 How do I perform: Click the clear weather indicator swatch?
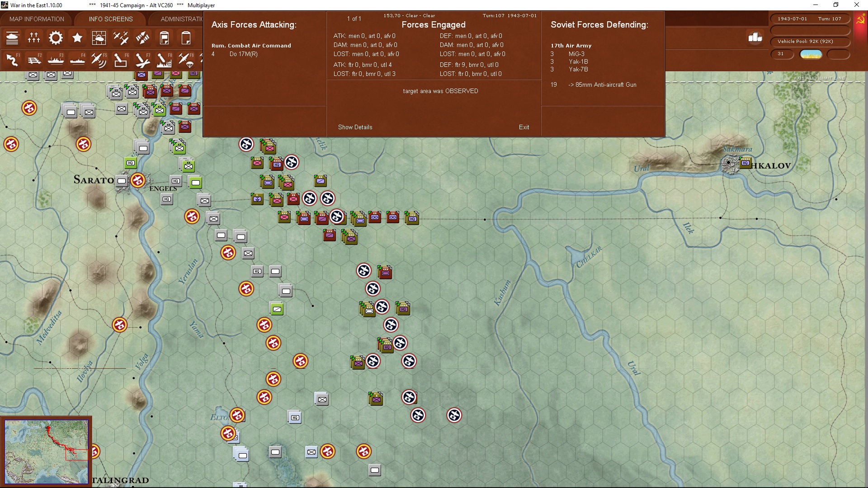pyautogui.click(x=811, y=54)
